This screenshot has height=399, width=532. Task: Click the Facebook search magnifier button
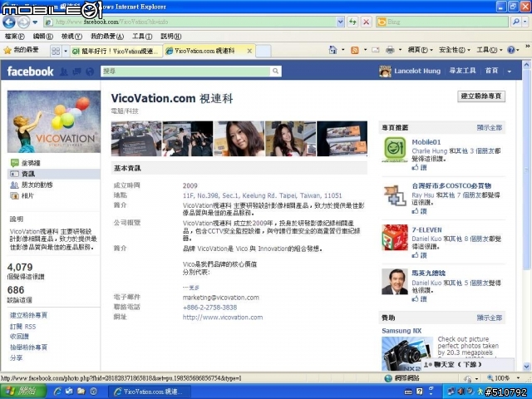pos(275,71)
